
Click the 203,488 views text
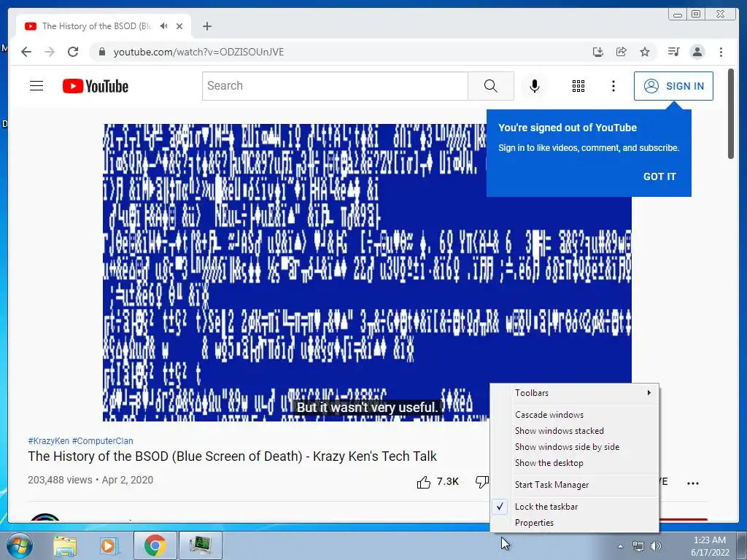[x=60, y=480]
